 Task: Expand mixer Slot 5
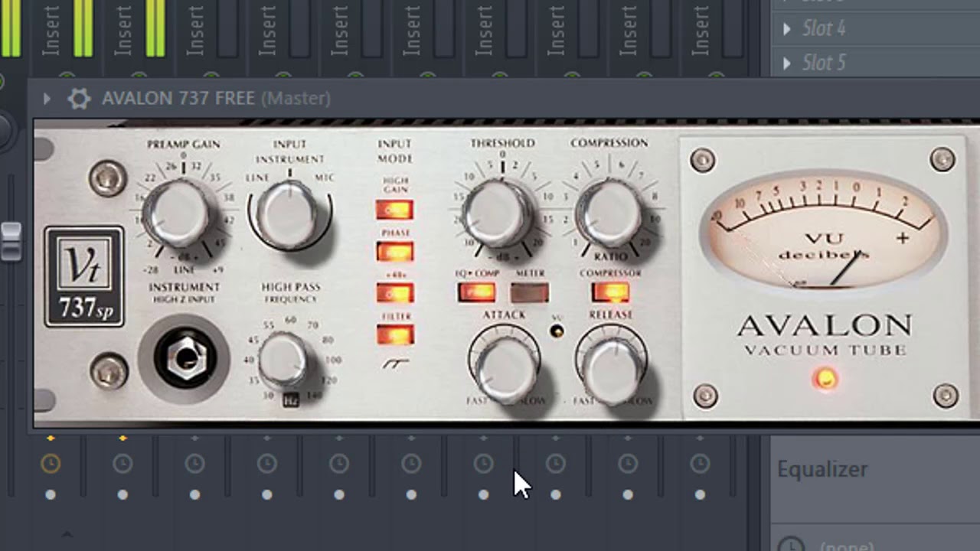point(787,63)
